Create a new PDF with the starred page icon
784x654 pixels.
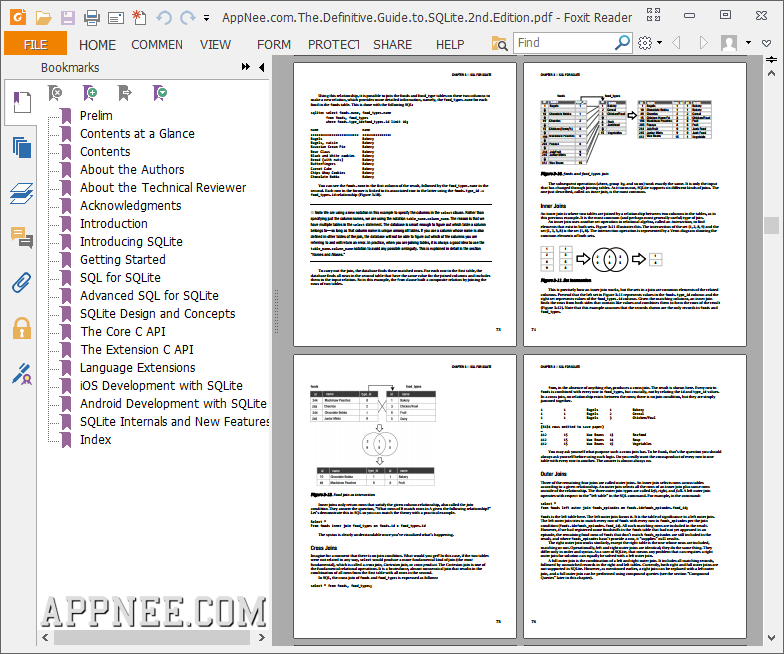[139, 18]
